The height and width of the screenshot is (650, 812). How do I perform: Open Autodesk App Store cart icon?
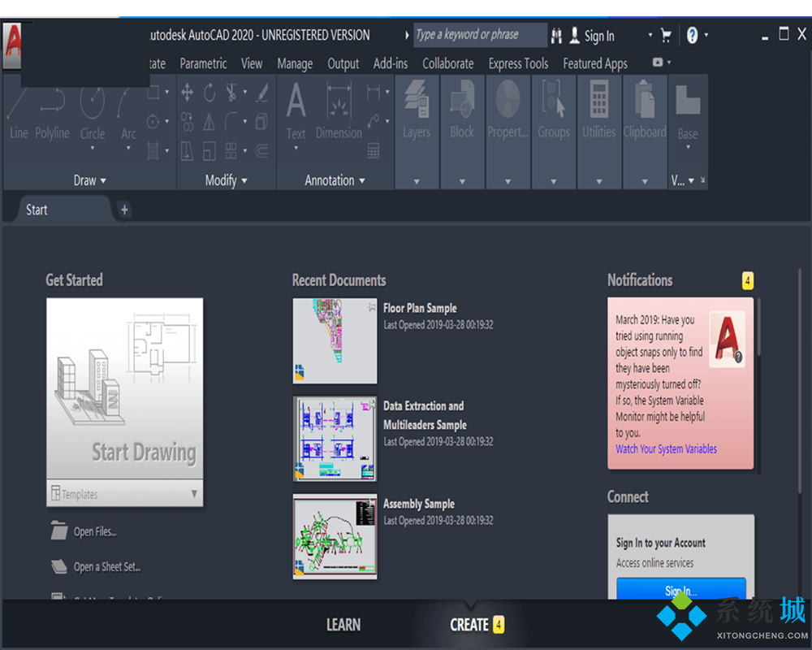666,36
